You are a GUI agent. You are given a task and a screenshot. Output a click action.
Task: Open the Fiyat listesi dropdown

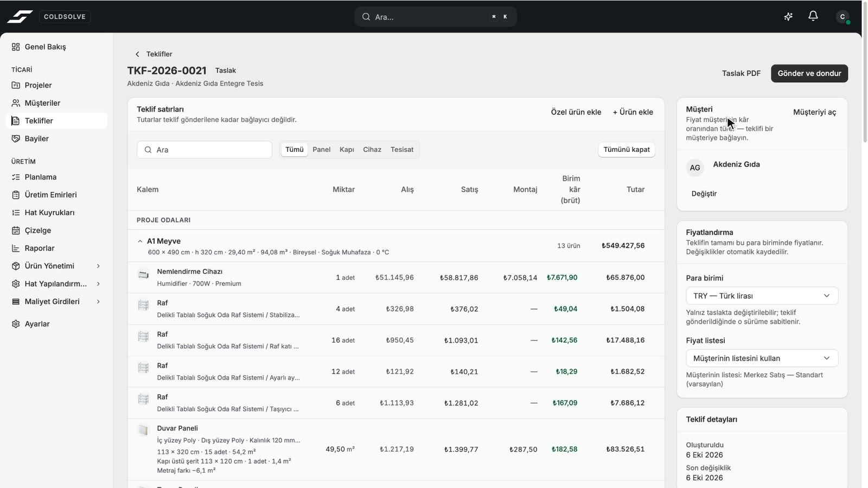click(762, 358)
